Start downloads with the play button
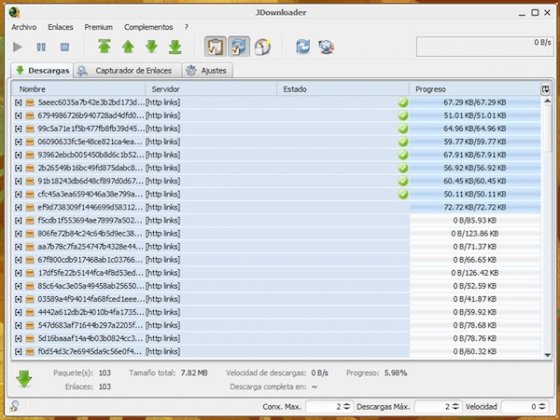Viewport: 560px width, 420px height. pos(17,47)
